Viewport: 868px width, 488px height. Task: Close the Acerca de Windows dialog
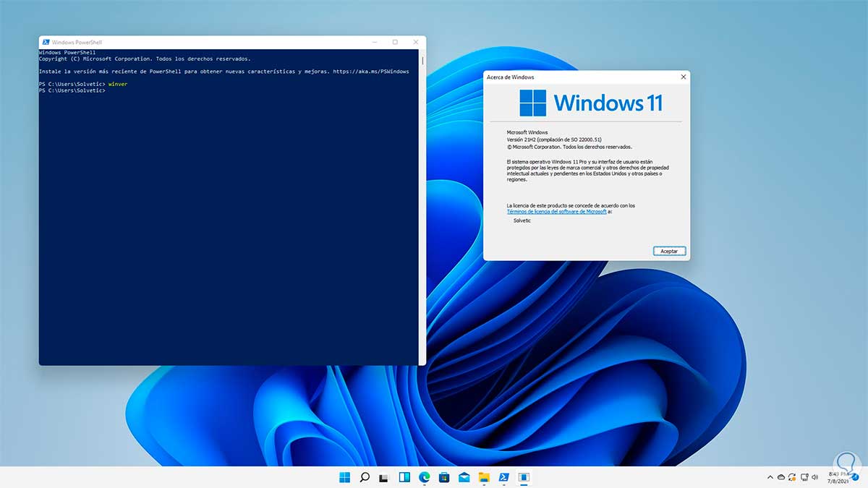point(683,77)
